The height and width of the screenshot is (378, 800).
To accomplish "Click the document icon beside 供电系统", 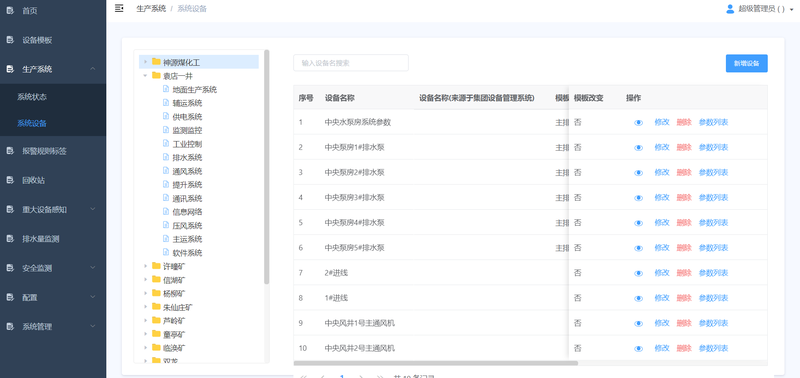I will (x=165, y=116).
